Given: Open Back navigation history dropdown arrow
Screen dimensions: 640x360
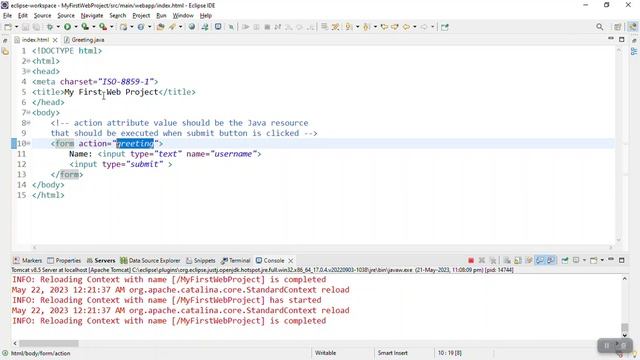Looking at the screenshot, I should tap(415, 27).
